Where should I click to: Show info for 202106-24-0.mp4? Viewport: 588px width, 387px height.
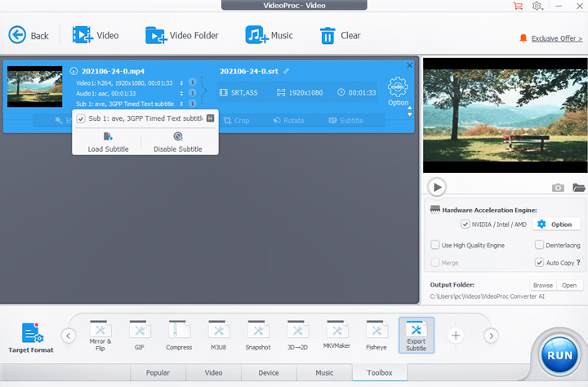[x=73, y=71]
